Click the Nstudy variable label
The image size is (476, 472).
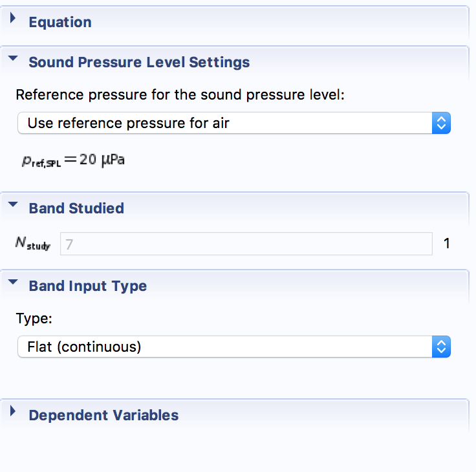point(33,244)
